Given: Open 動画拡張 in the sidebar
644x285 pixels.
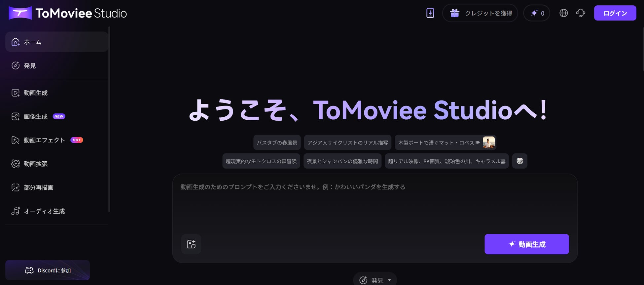Looking at the screenshot, I should pyautogui.click(x=57, y=164).
